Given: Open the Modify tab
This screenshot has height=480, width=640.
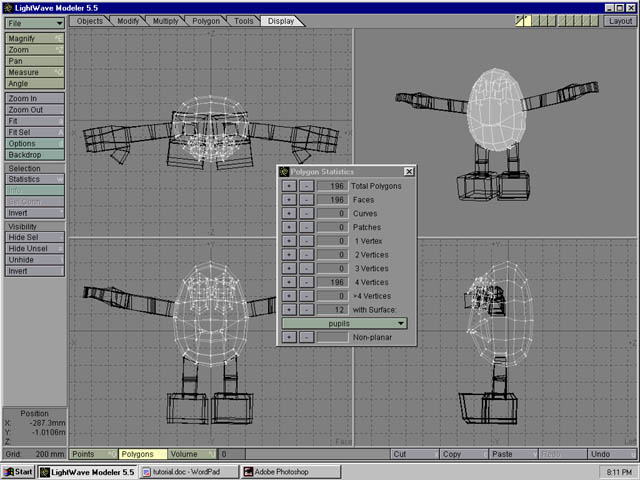Looking at the screenshot, I should [x=128, y=21].
